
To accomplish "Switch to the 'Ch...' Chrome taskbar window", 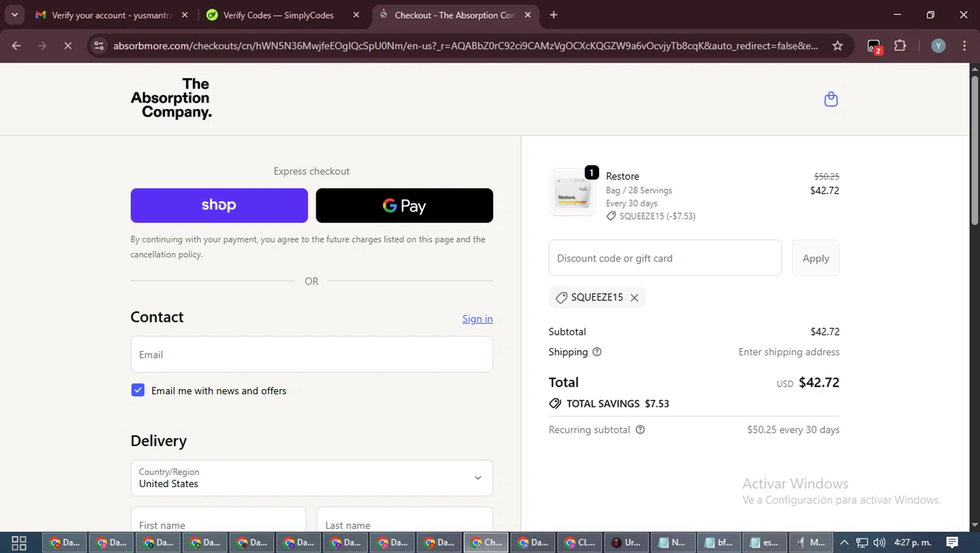I will click(486, 543).
